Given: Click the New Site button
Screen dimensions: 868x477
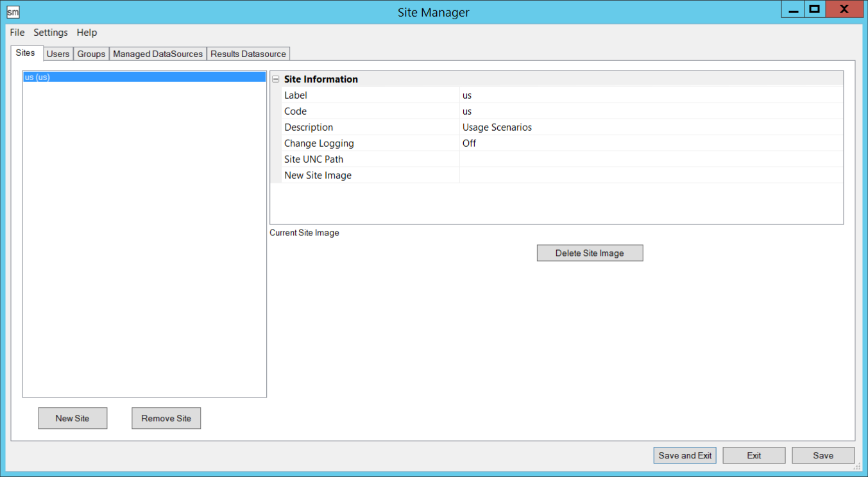Looking at the screenshot, I should 72,419.
